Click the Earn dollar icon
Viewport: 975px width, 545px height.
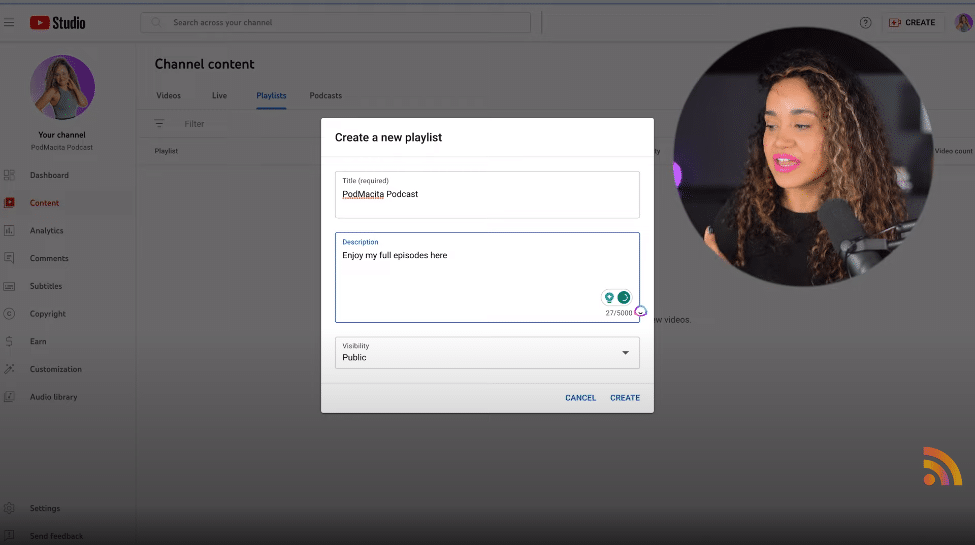click(x=9, y=342)
